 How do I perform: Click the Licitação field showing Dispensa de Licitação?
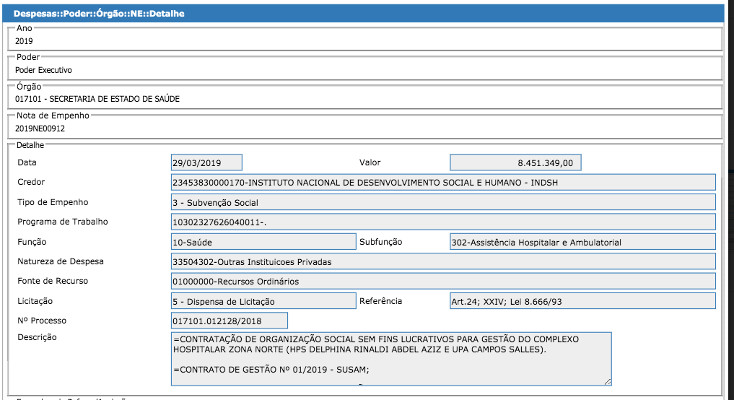[262, 301]
